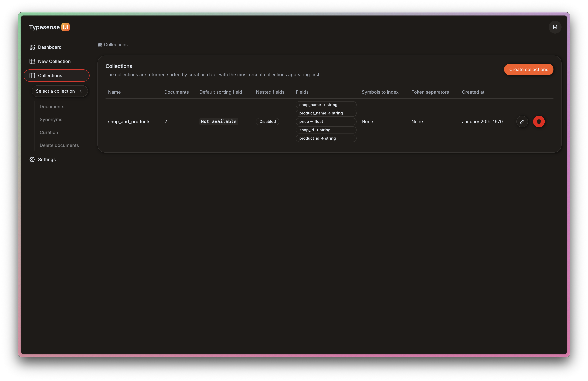The image size is (588, 381).
Task: Open the Select a collection dropdown
Action: point(60,91)
